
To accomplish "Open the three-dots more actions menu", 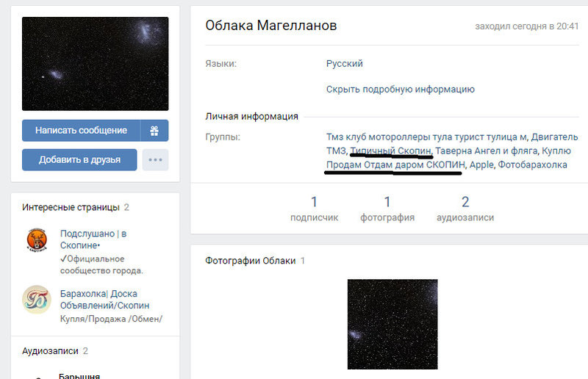I will pos(154,159).
